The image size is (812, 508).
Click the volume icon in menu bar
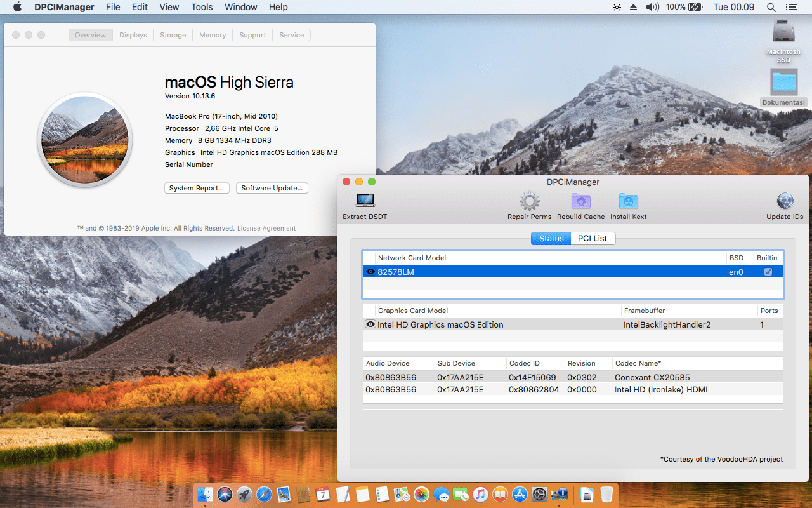[x=652, y=7]
